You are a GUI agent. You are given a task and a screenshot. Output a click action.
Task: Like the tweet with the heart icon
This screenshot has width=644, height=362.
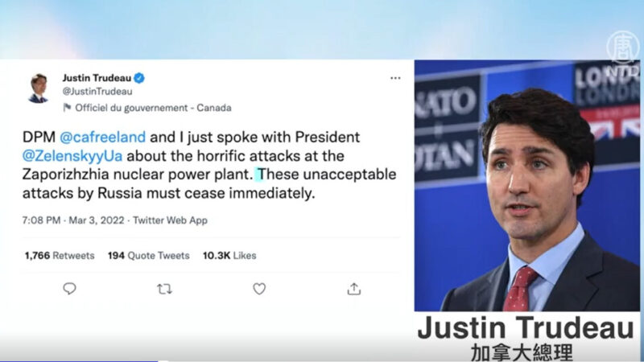(259, 289)
